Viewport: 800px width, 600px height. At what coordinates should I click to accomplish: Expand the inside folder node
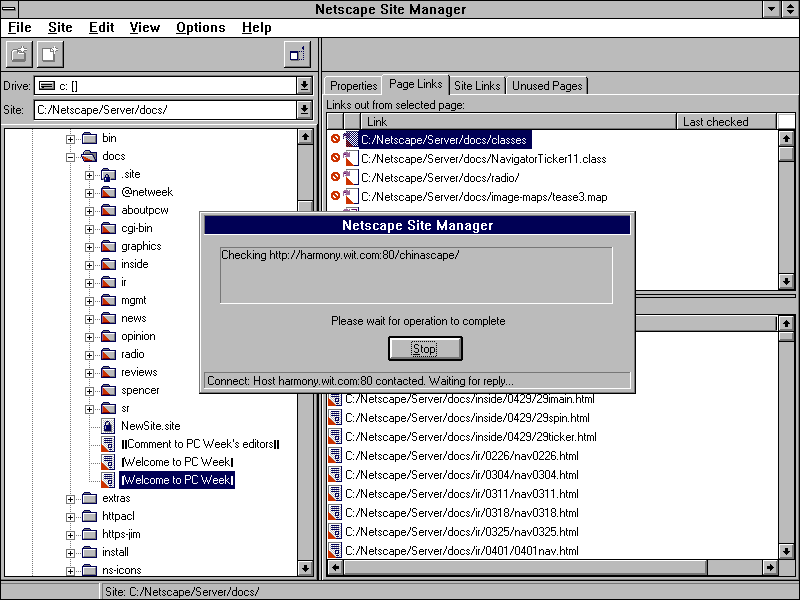[x=89, y=265]
